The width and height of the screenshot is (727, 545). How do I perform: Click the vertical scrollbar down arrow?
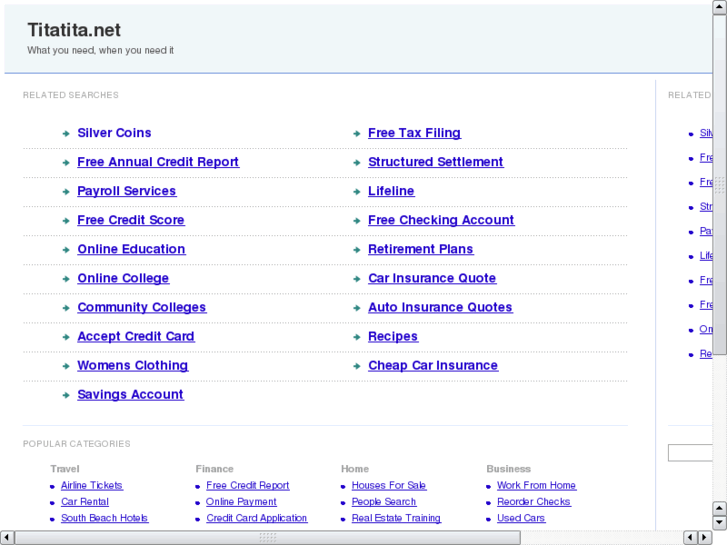(x=719, y=521)
